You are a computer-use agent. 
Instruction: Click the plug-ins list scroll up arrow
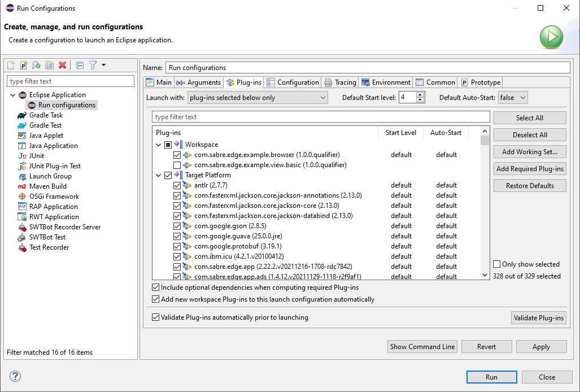[485, 131]
